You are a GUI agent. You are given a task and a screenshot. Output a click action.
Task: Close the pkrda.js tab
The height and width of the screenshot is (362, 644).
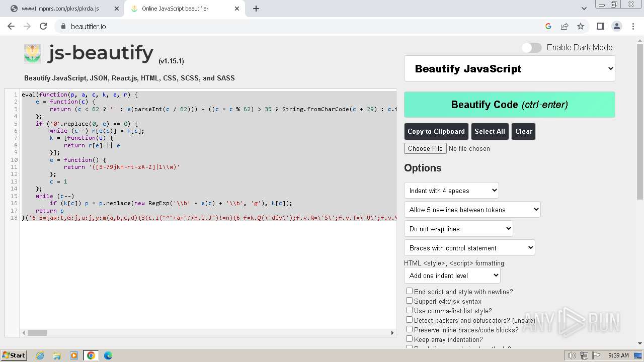pos(116,9)
